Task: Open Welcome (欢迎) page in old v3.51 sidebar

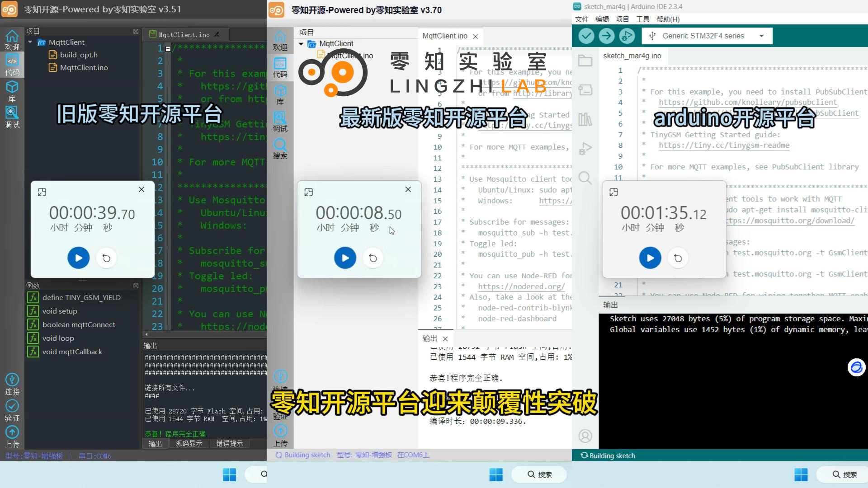Action: 12,40
